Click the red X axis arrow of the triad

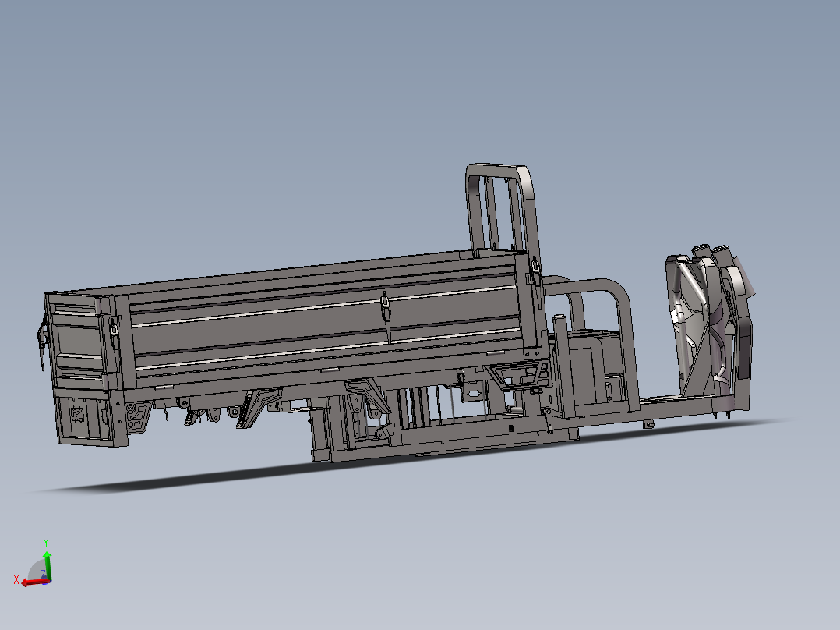pos(34,582)
